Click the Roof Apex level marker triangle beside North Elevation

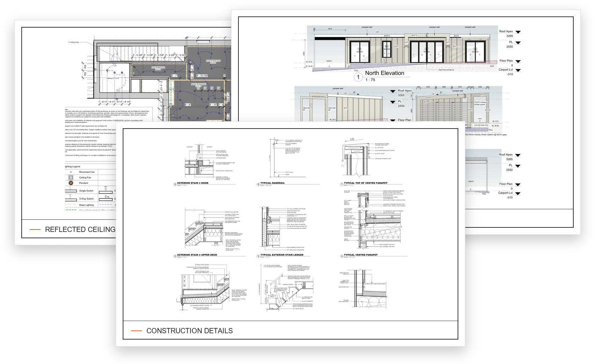tap(518, 32)
